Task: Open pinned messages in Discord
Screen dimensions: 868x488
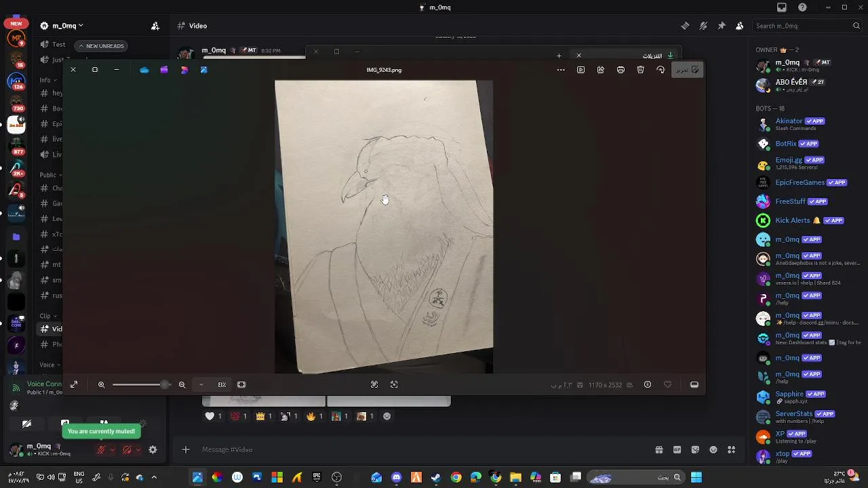Action: pyautogui.click(x=722, y=26)
